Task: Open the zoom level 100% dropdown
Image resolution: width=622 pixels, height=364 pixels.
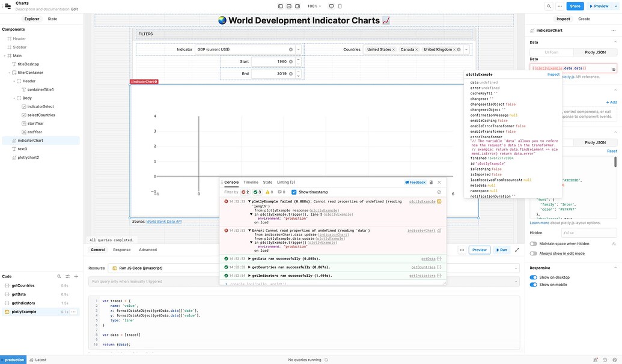Action: point(313,5)
